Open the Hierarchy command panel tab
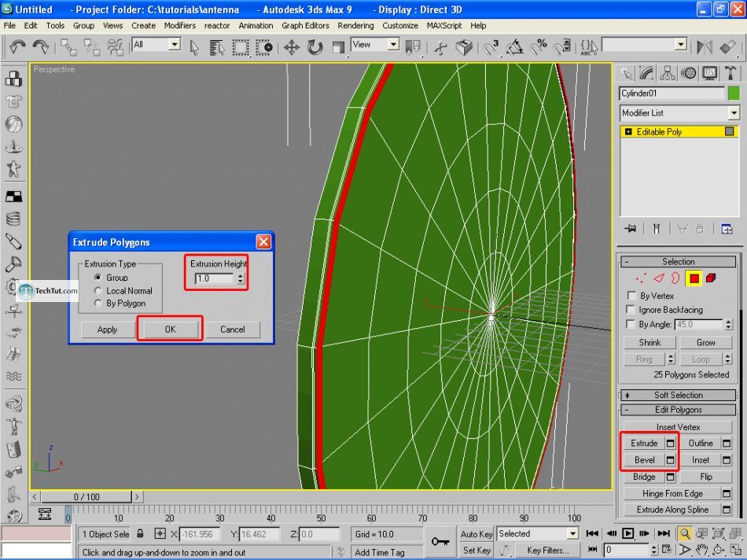Screen dimensions: 747x560 [668, 73]
